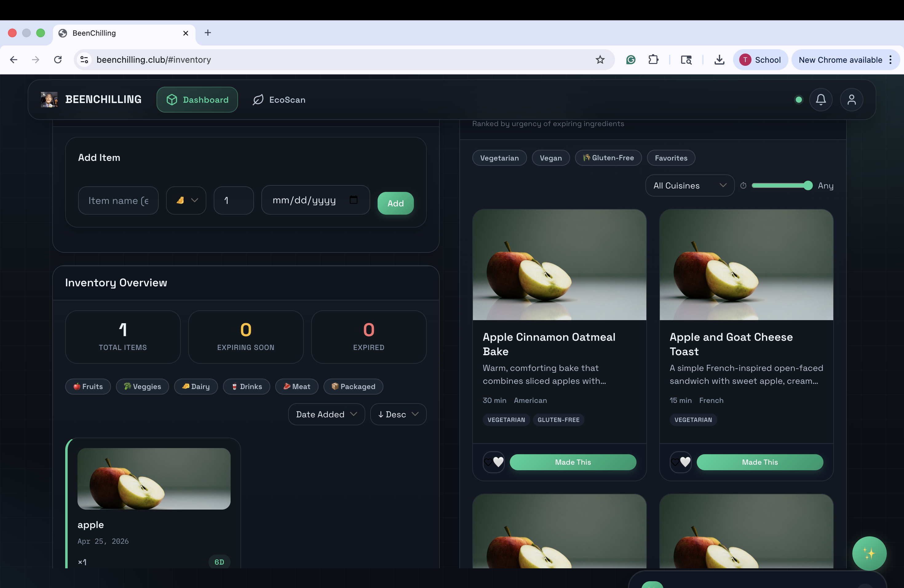Select the Dashboard tab
The image size is (904, 588).
point(197,100)
